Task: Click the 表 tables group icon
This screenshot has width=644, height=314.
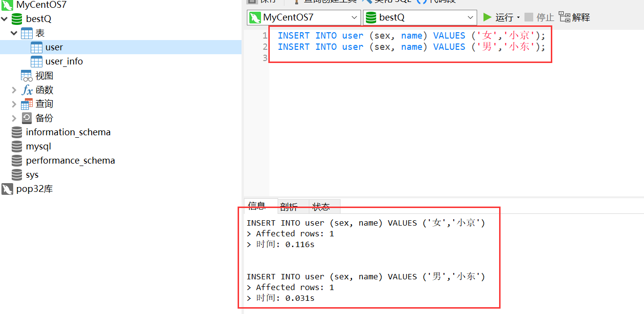Action: pos(27,33)
